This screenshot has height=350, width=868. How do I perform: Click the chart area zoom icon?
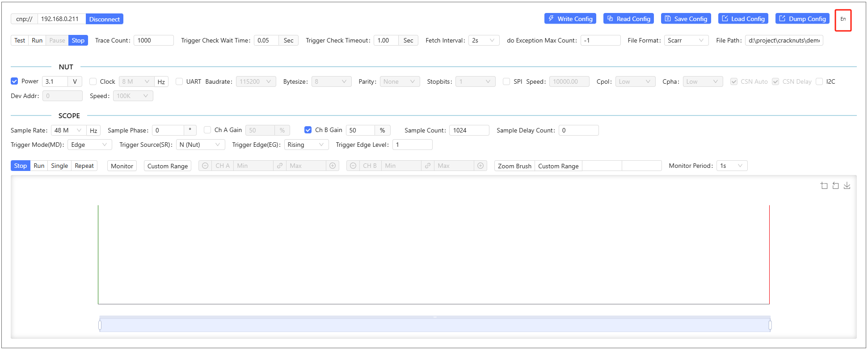tap(824, 186)
